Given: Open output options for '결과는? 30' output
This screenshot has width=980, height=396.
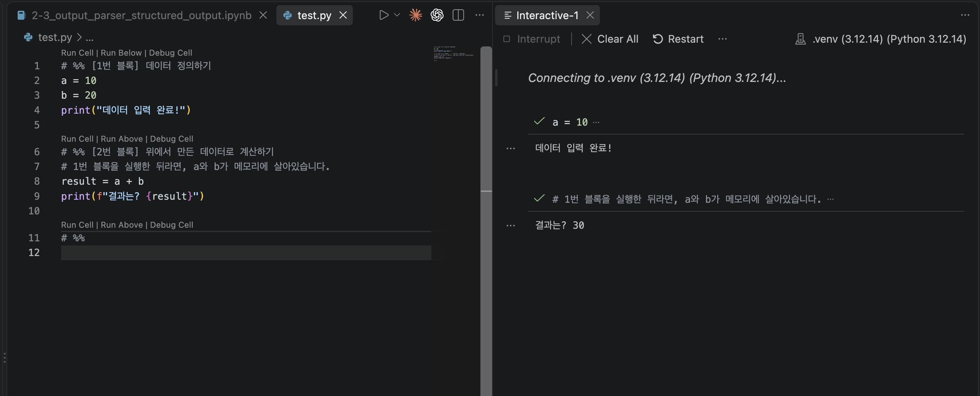Looking at the screenshot, I should click(510, 225).
